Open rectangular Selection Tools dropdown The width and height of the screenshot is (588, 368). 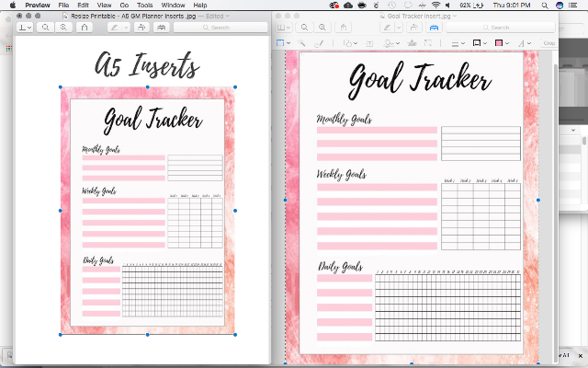click(283, 43)
